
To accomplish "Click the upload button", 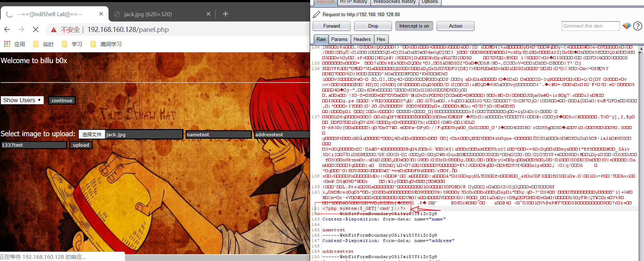I will (x=81, y=145).
